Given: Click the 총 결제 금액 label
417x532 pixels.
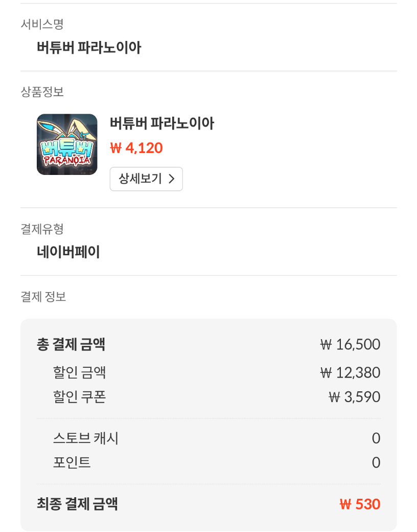Looking at the screenshot, I should coord(71,344).
